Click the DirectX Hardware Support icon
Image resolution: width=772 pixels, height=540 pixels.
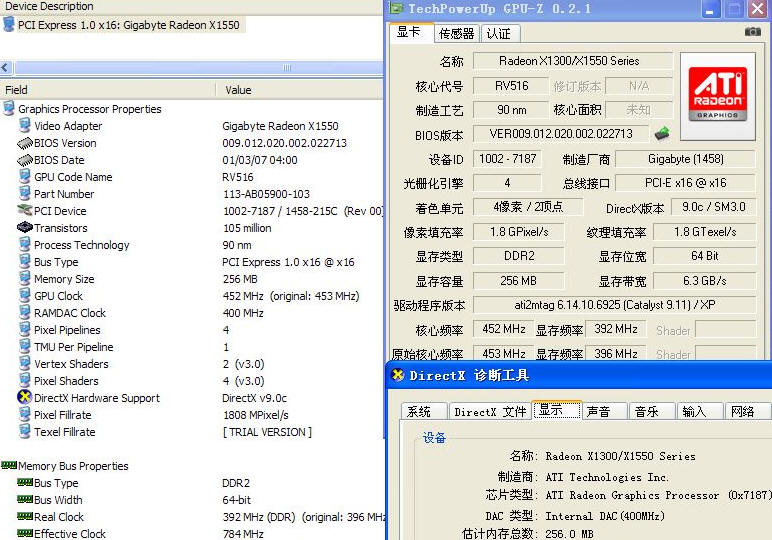(x=25, y=397)
